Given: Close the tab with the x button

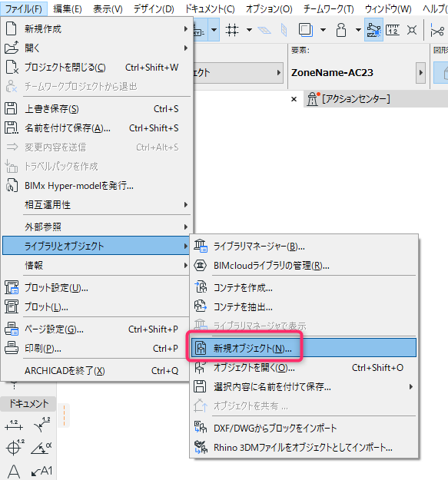Looking at the screenshot, I should (294, 99).
